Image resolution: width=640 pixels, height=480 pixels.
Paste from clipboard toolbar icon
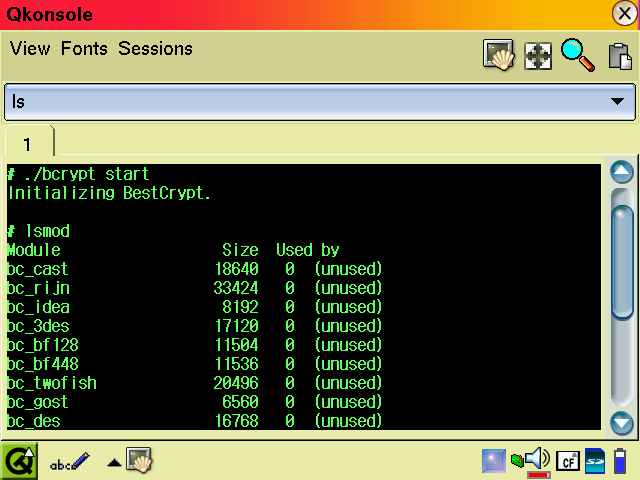[620, 56]
